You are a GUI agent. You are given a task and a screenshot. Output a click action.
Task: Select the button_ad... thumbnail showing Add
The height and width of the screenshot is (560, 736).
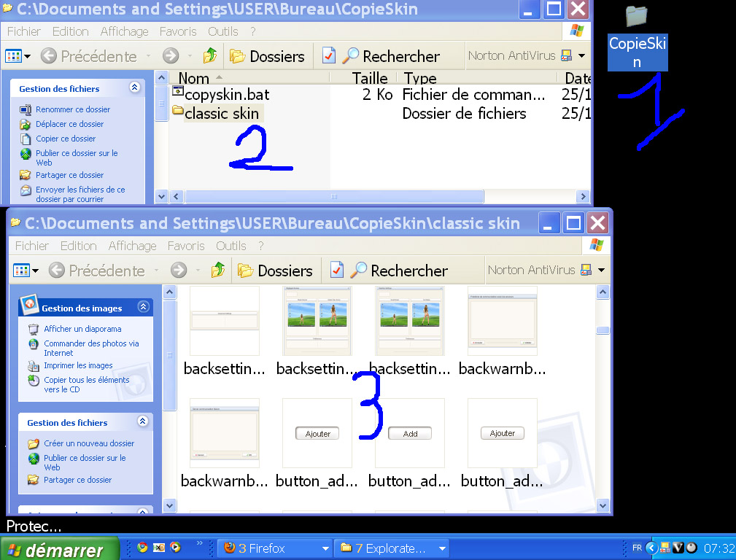click(410, 433)
